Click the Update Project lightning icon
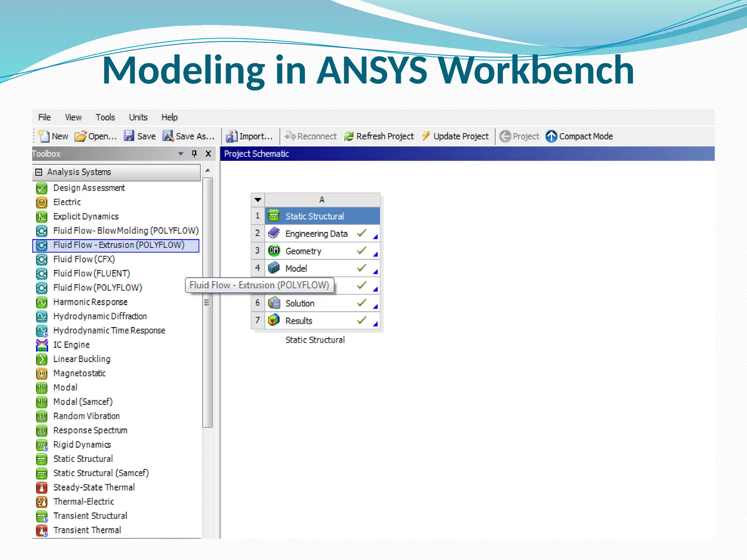The width and height of the screenshot is (747, 560). (x=426, y=136)
